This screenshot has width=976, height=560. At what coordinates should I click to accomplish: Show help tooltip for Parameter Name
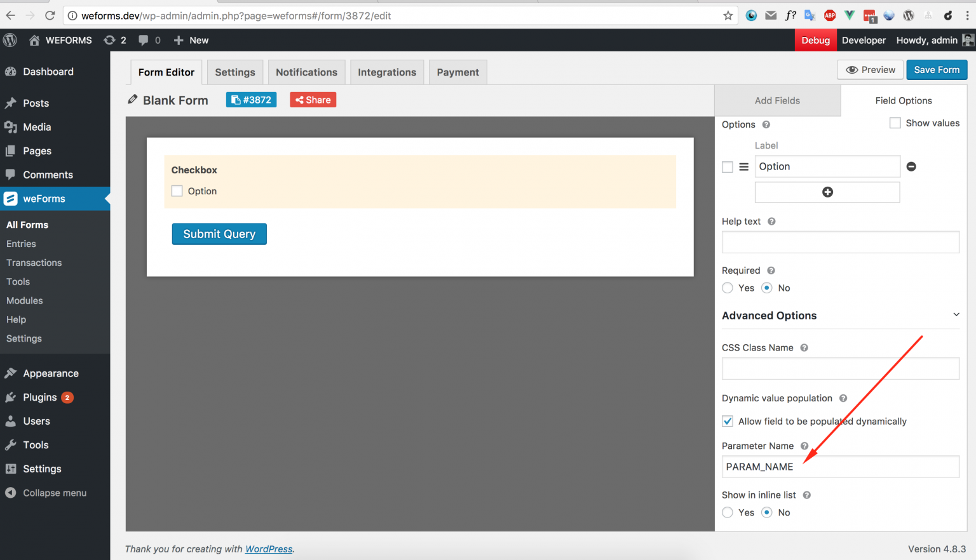point(804,446)
